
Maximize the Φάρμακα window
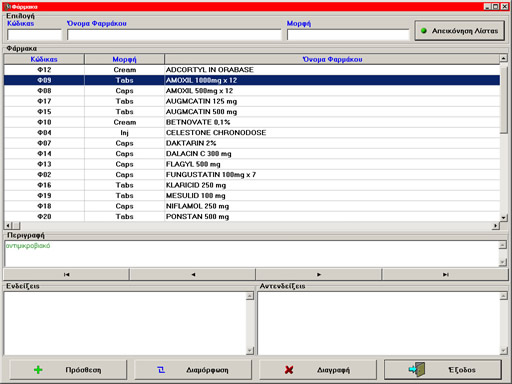coord(496,7)
